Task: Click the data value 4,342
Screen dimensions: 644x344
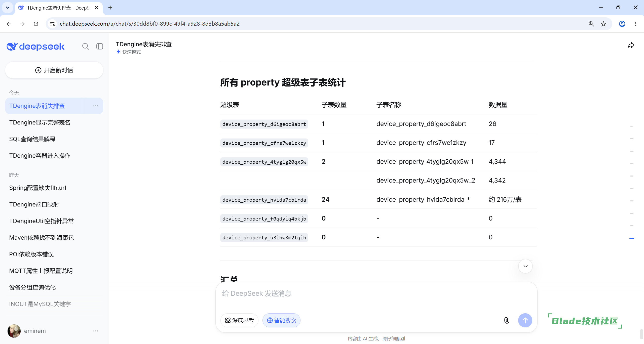Action: pos(497,180)
